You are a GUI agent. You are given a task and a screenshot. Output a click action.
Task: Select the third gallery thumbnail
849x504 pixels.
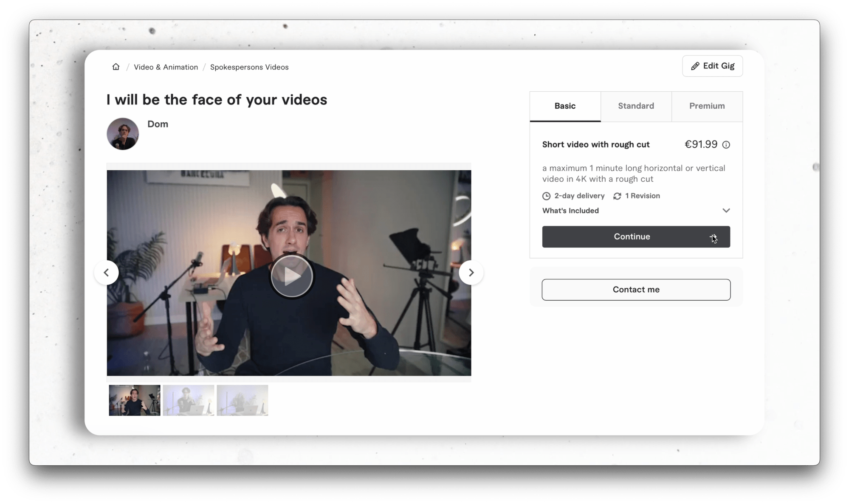tap(242, 400)
